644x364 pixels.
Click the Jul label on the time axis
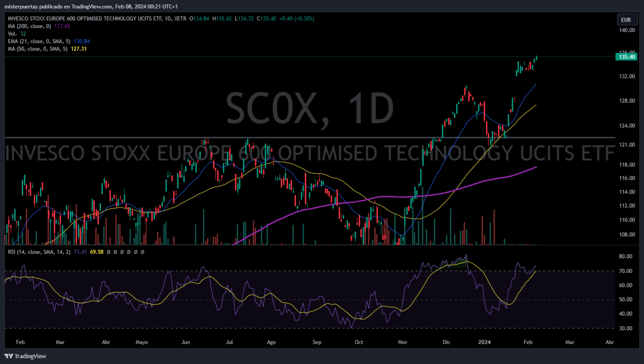(x=230, y=343)
